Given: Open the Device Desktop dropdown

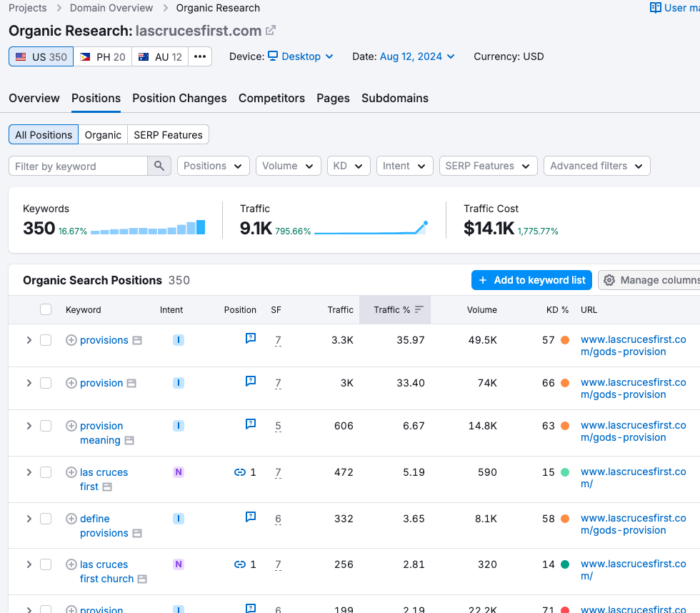Looking at the screenshot, I should click(x=301, y=56).
